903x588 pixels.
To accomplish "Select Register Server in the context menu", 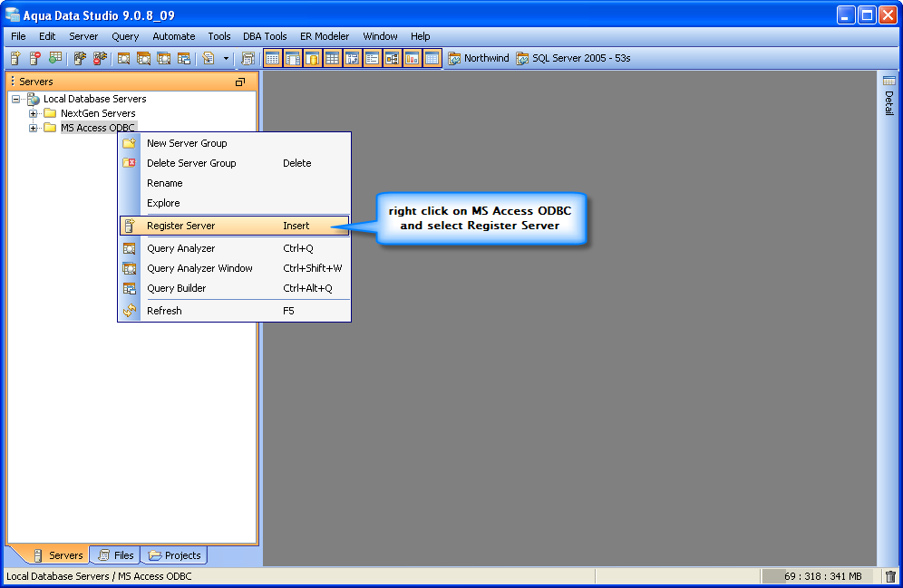I will point(235,226).
